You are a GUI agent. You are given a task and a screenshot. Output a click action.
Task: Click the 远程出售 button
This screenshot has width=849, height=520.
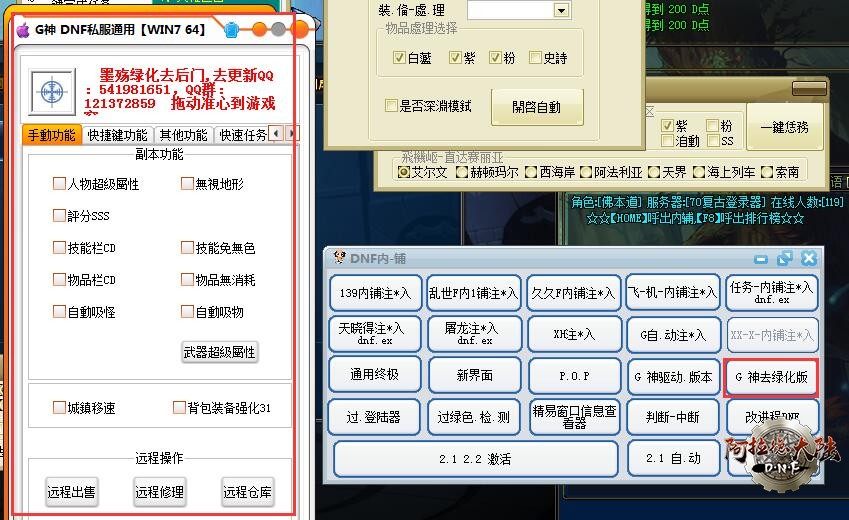tap(71, 492)
